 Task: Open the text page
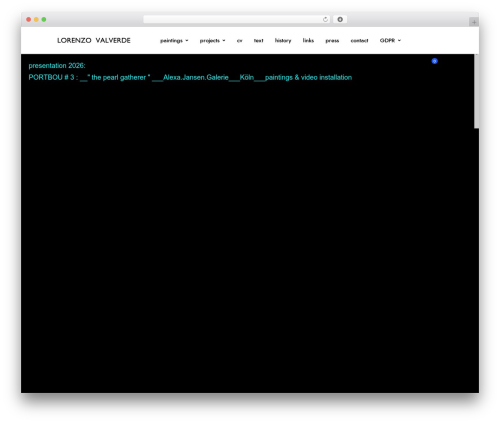[x=258, y=41]
